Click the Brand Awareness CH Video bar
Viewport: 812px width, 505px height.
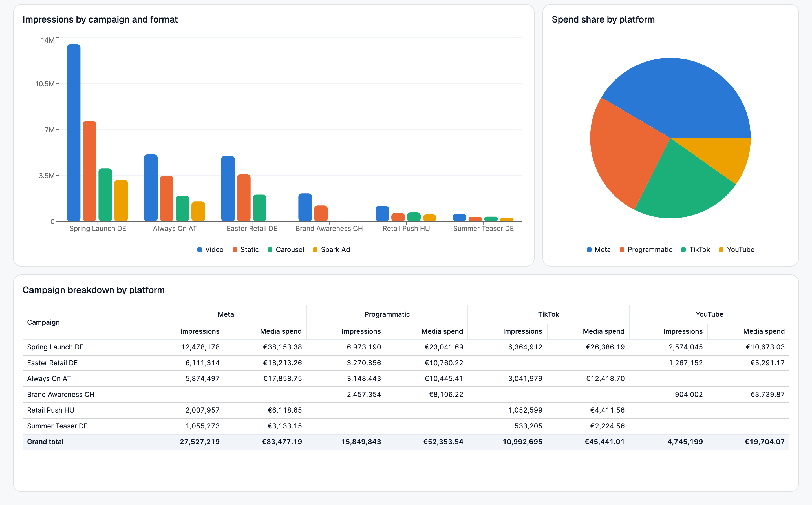305,207
